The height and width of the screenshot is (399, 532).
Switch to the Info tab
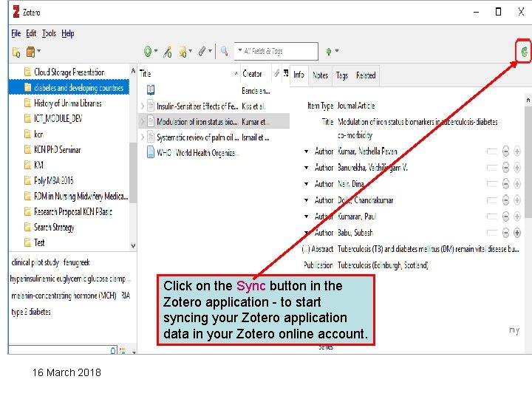[x=299, y=75]
